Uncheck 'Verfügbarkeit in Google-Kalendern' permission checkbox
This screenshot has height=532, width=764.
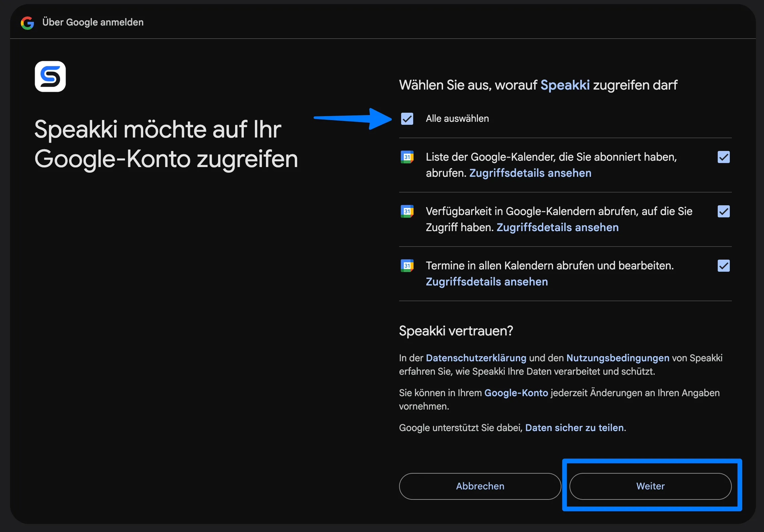(724, 211)
